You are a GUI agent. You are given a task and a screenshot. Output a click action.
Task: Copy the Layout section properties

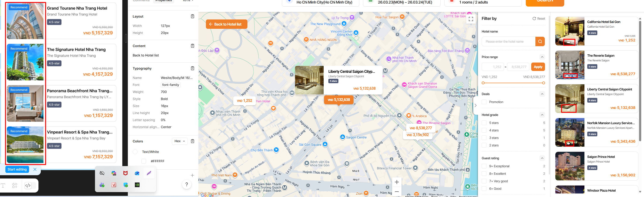[x=193, y=16]
